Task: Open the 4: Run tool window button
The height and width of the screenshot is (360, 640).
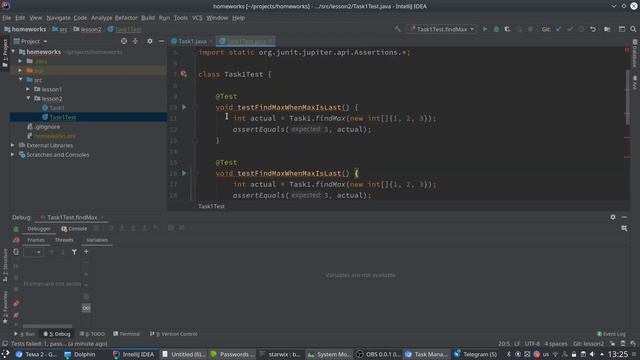Action: [25, 334]
